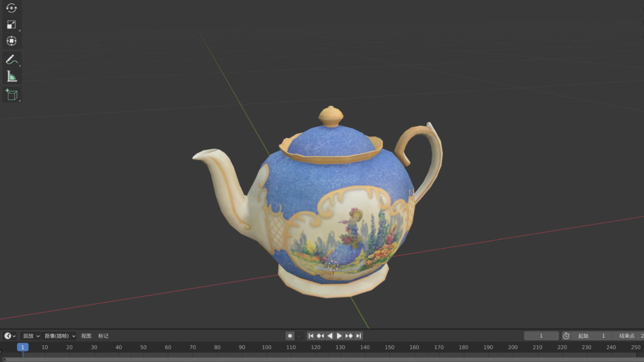Viewport: 644px width, 362px height.
Task: Expand the 回放 playback dropdown
Action: pos(31,336)
